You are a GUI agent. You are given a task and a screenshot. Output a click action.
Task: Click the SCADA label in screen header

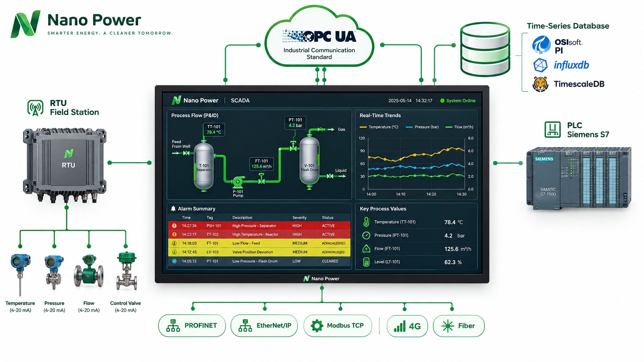coord(240,101)
